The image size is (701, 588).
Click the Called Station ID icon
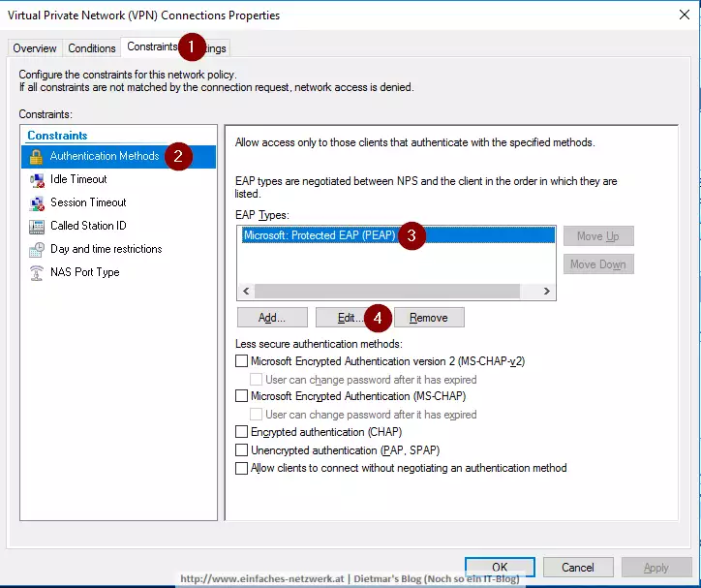(x=37, y=226)
